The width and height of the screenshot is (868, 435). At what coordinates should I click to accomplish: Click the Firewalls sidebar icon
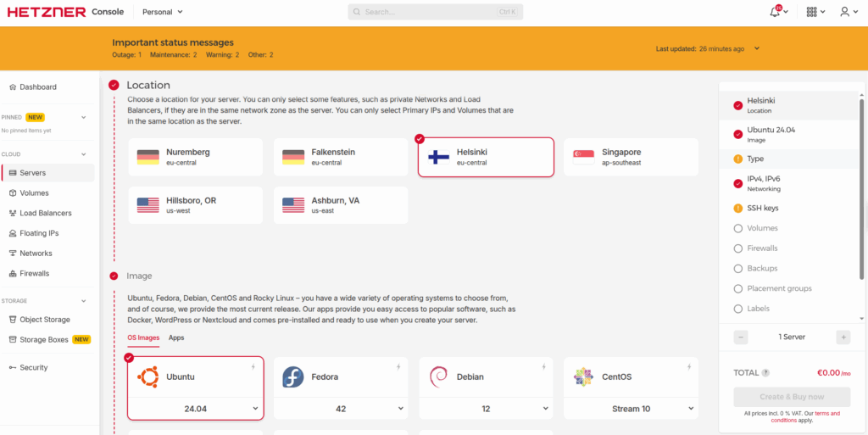pyautogui.click(x=14, y=273)
